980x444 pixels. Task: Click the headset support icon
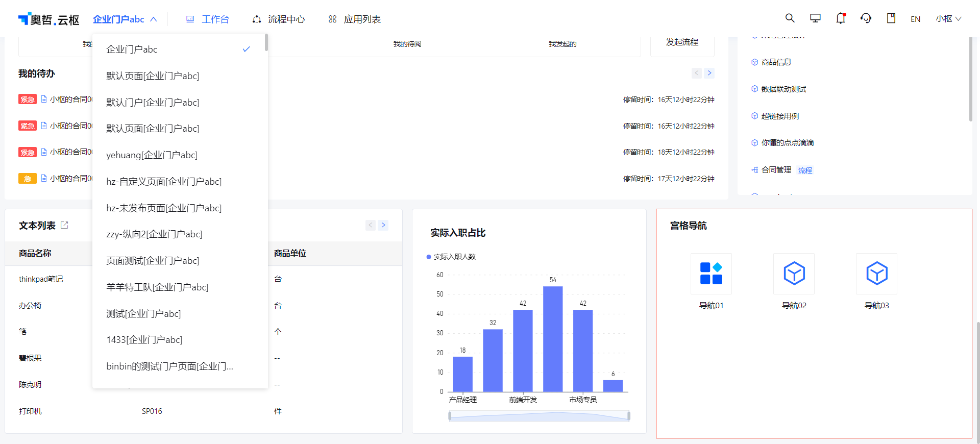click(866, 18)
